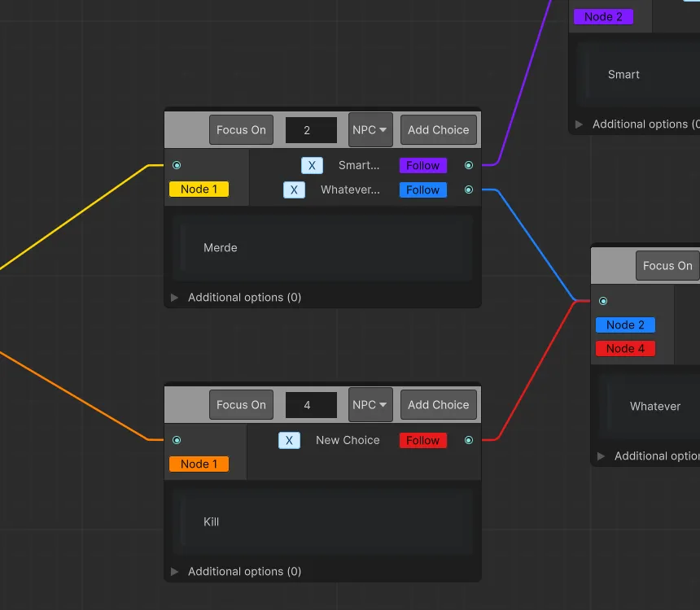Open the NPC dropdown on node 4
Screen dimensions: 700x610
(x=370, y=404)
